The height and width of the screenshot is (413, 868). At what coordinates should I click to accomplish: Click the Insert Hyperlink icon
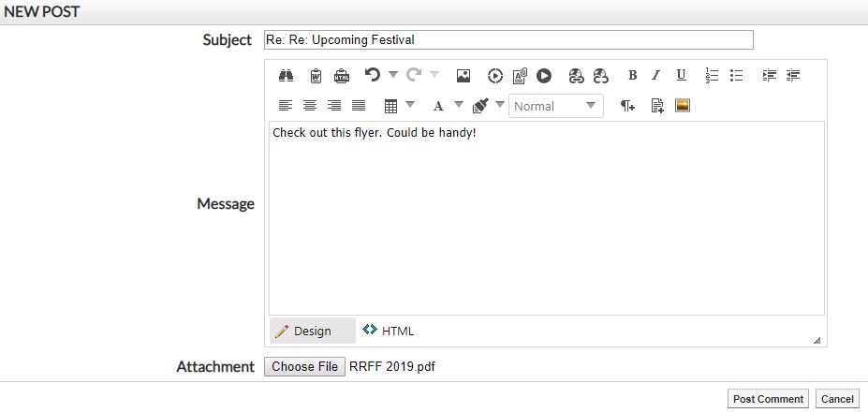(576, 76)
